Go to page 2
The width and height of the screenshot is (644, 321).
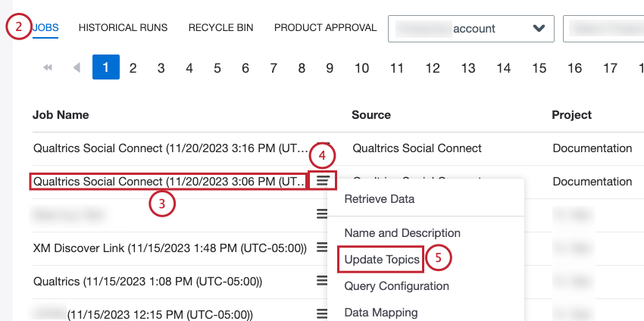[x=133, y=67]
